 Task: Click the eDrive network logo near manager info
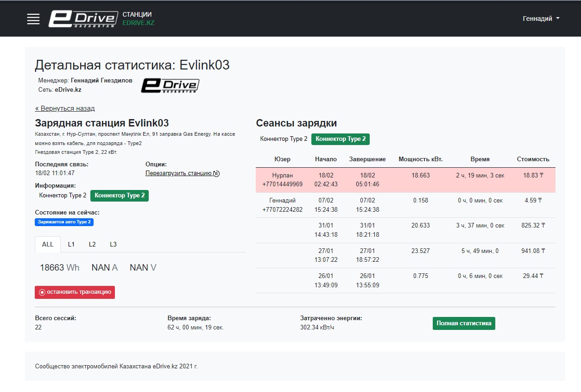coord(170,85)
